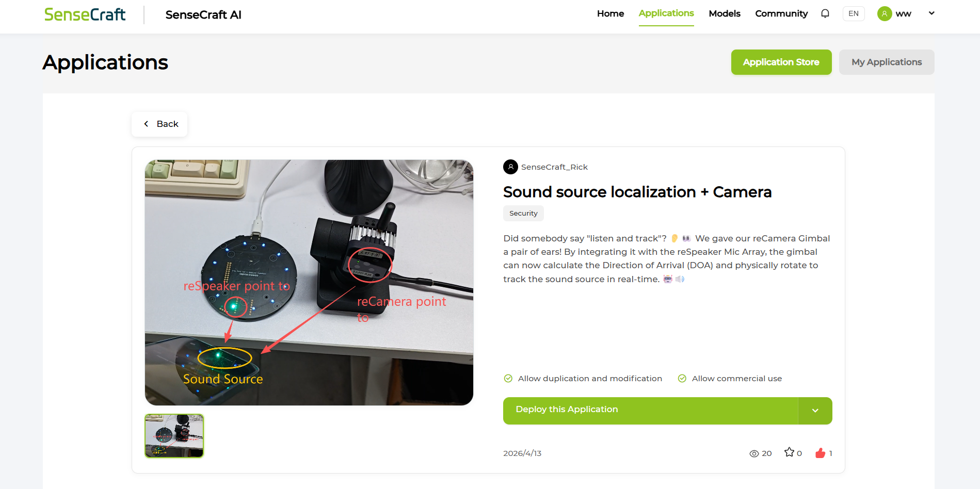Like the app with thumbs-up icon
980x489 pixels.
(x=820, y=453)
